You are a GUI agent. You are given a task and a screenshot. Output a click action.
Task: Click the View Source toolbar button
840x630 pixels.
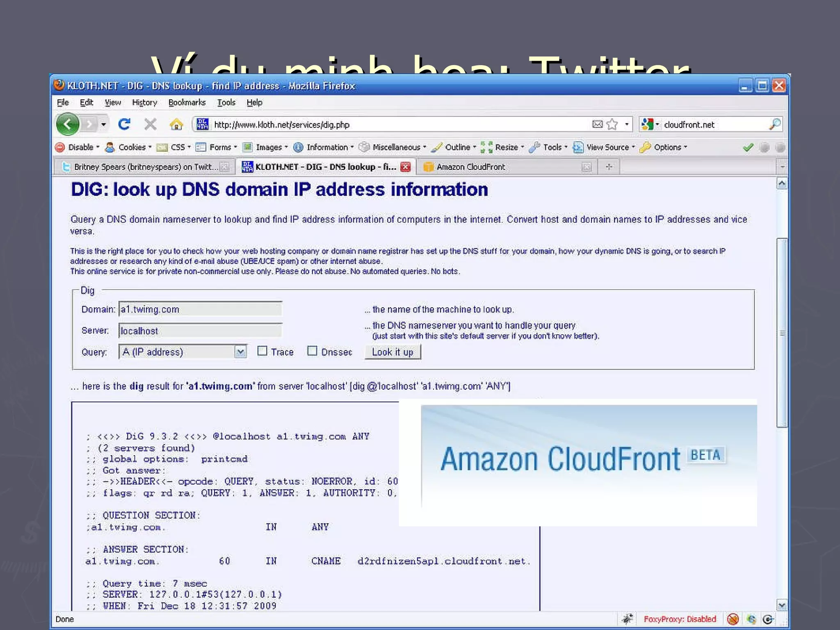[x=607, y=147]
